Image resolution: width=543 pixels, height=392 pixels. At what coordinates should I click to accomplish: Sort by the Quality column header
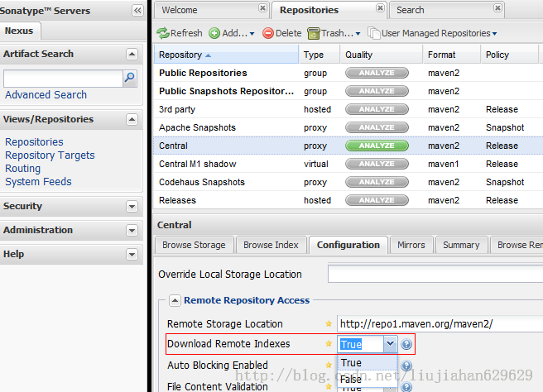381,55
